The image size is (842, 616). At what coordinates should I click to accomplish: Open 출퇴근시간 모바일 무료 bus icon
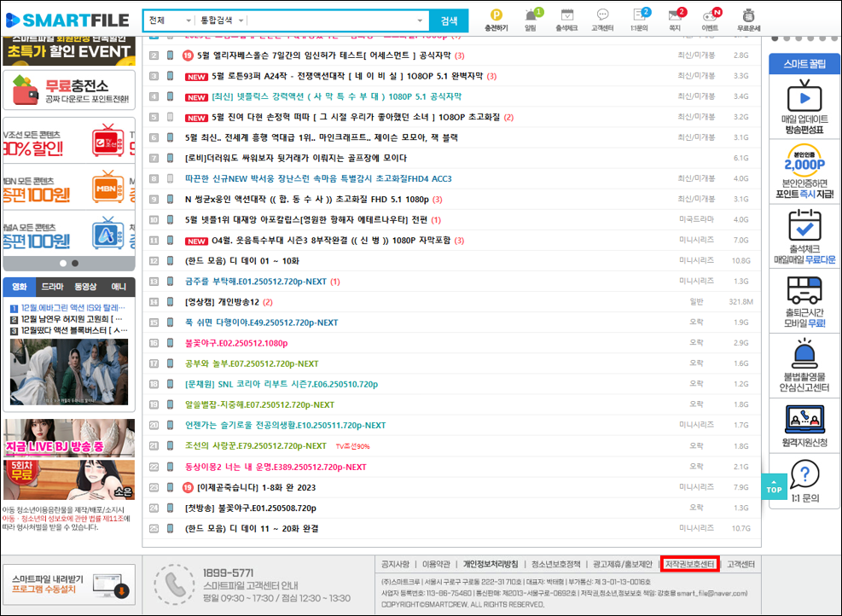[804, 289]
